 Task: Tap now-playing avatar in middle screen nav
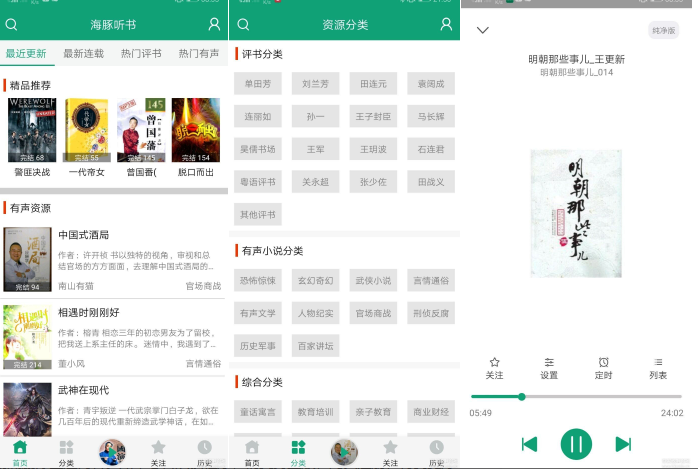pos(344,453)
